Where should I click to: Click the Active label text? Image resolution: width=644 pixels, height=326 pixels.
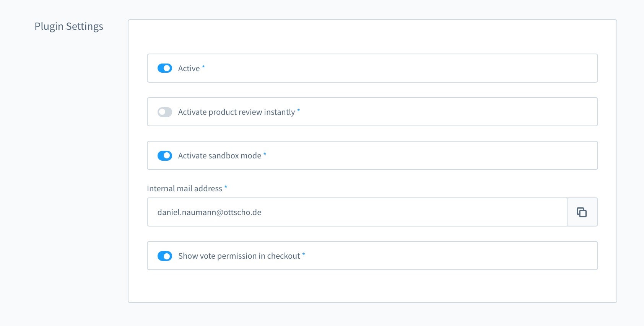(x=189, y=68)
